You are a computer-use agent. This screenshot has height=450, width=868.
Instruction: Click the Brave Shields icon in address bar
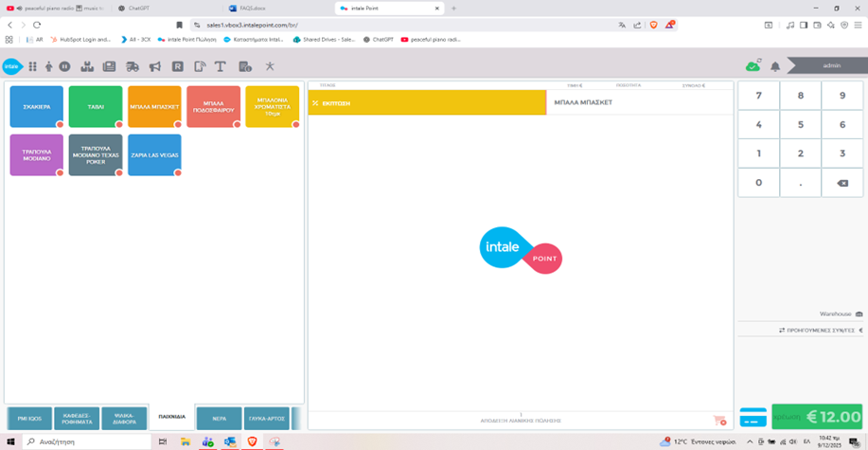coord(654,25)
